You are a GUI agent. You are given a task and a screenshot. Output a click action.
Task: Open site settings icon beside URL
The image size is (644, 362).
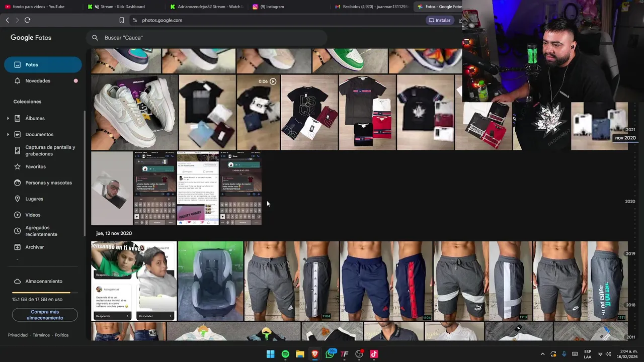(x=134, y=20)
